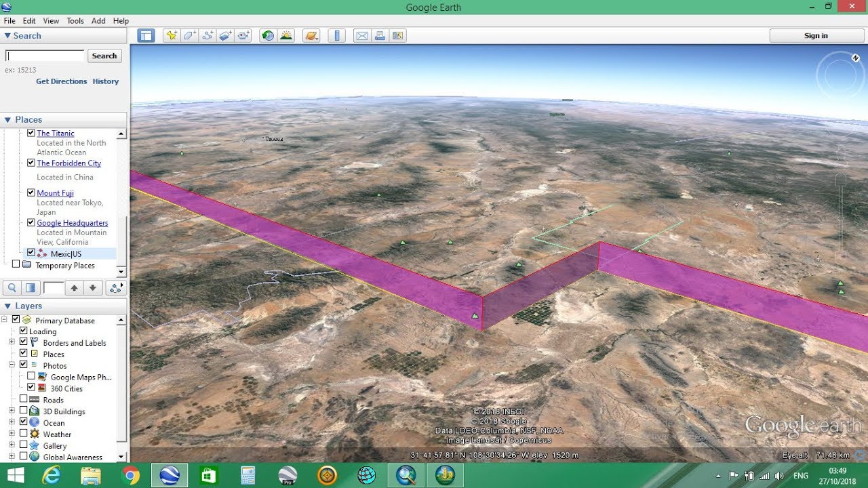
Task: Expand the 3D Buildings tree node
Action: pos(12,411)
